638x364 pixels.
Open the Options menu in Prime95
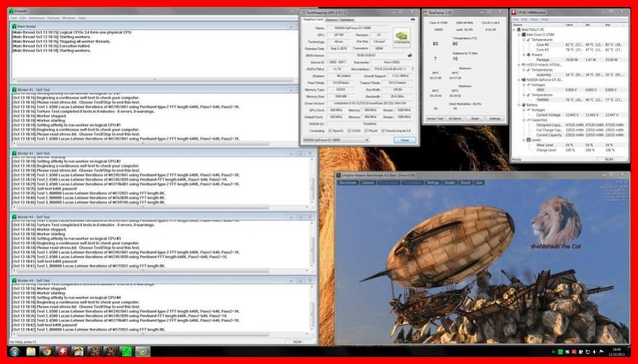(x=53, y=18)
